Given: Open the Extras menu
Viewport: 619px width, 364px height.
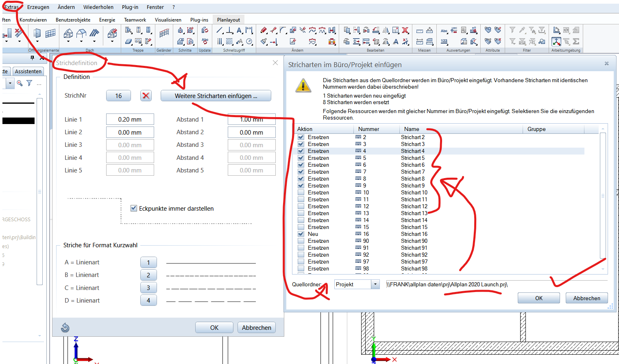Looking at the screenshot, I should coord(11,7).
